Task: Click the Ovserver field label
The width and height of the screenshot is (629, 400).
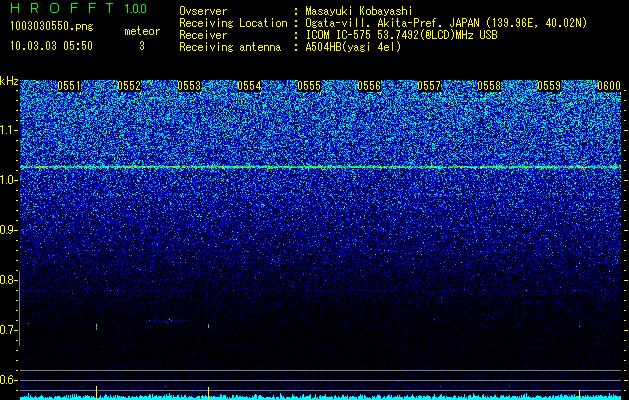Action: click(203, 11)
